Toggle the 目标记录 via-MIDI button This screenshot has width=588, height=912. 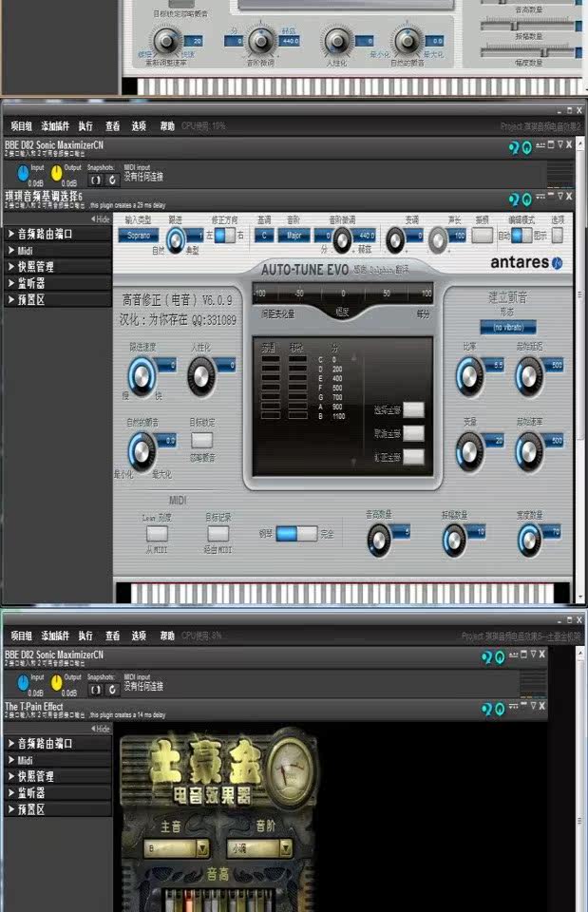point(218,533)
